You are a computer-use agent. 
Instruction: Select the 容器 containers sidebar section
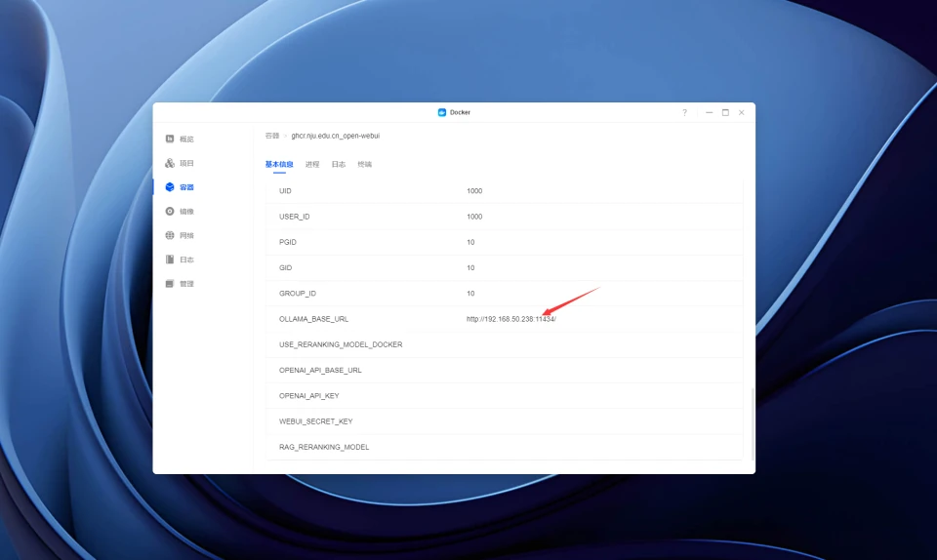click(x=180, y=187)
